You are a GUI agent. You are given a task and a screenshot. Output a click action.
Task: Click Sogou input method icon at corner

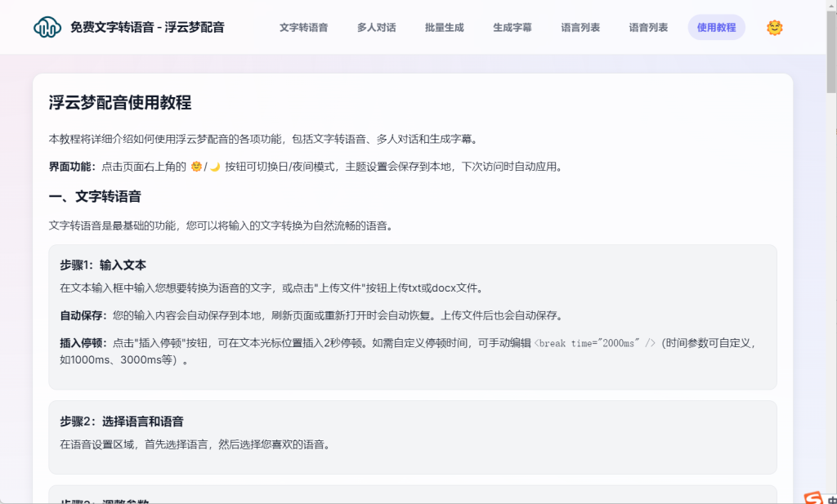coord(813,497)
